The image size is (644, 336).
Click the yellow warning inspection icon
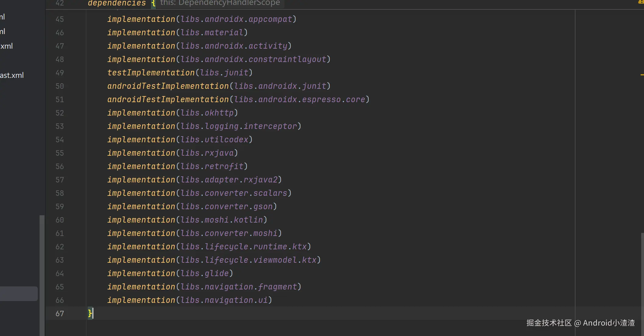pyautogui.click(x=641, y=2)
